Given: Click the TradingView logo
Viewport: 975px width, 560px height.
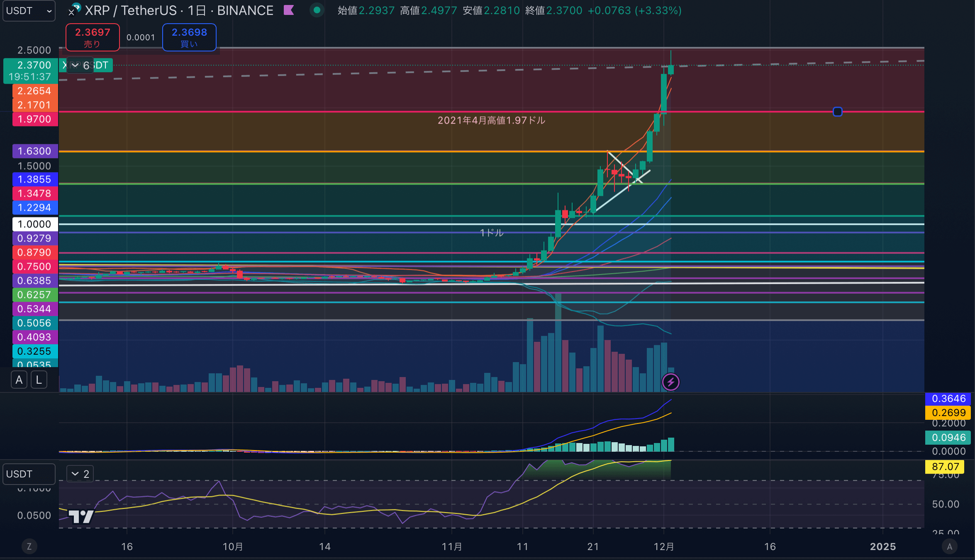Looking at the screenshot, I should [x=81, y=516].
